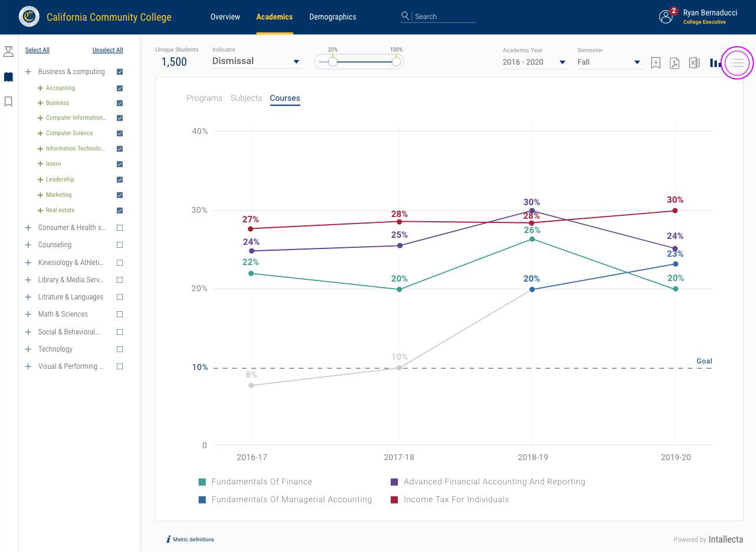
Task: Switch to bar chart view icon
Action: (715, 63)
